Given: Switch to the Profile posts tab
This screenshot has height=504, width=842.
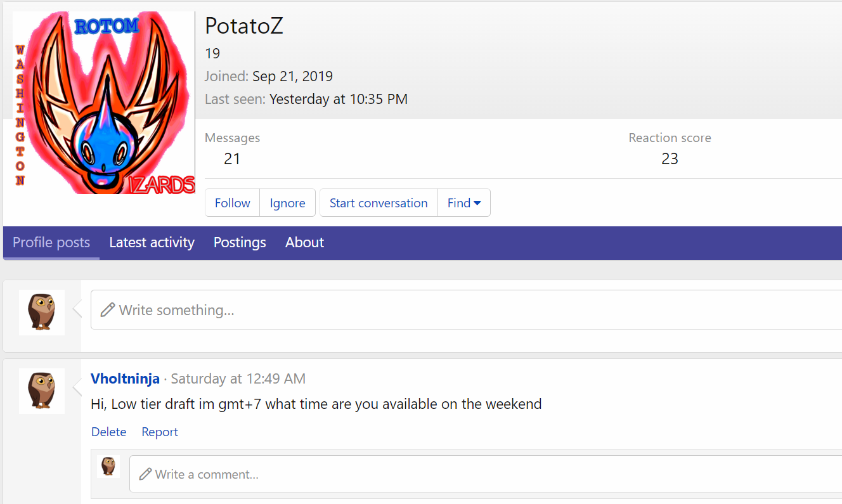Looking at the screenshot, I should point(51,242).
